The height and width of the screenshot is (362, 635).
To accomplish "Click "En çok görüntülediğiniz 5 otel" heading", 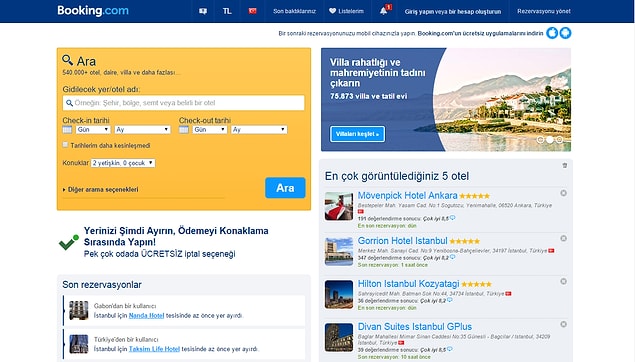I will coord(397,176).
